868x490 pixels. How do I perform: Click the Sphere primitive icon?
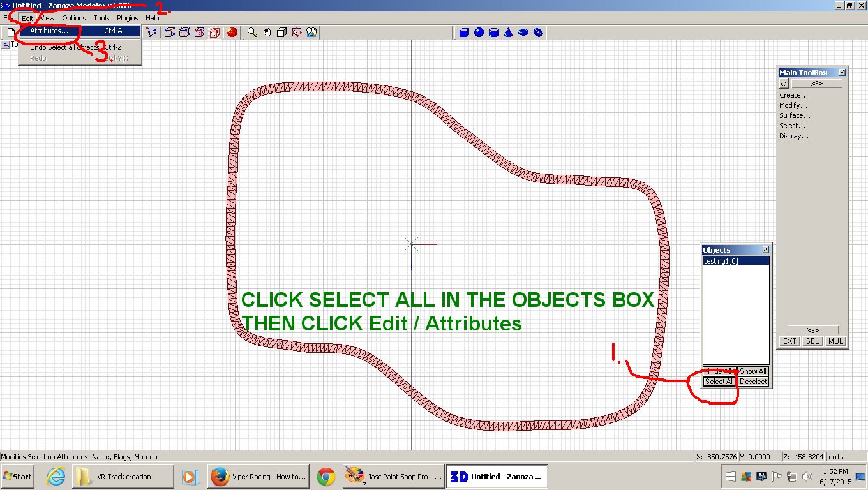[x=479, y=32]
